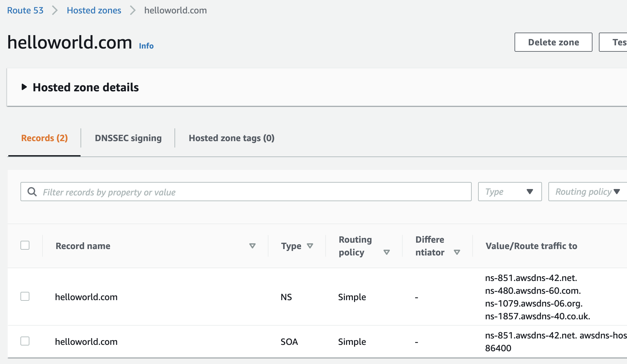Click the 86400 value in SOA row
This screenshot has height=364, width=627.
click(498, 348)
